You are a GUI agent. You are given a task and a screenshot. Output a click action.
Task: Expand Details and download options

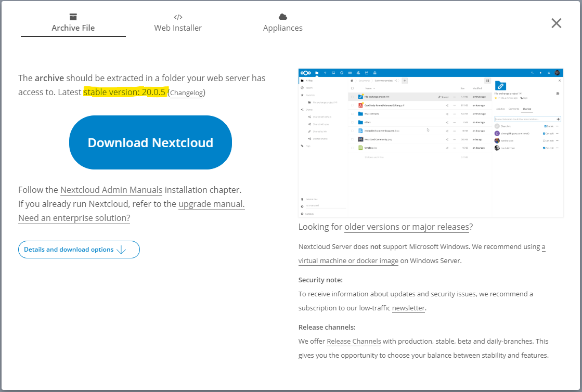tap(79, 250)
